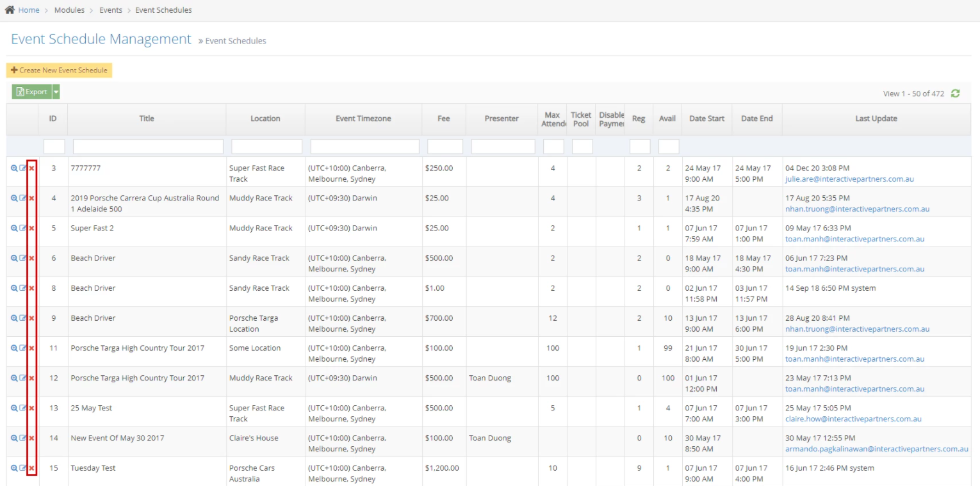Image resolution: width=980 pixels, height=486 pixels.
Task: Delete the 25 May Test event
Action: [x=31, y=409]
